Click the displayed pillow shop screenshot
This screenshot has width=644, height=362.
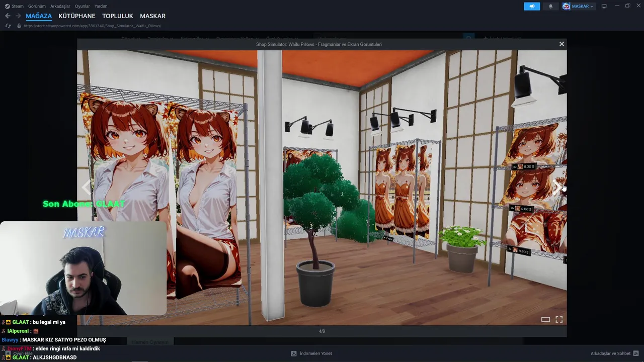(x=322, y=187)
